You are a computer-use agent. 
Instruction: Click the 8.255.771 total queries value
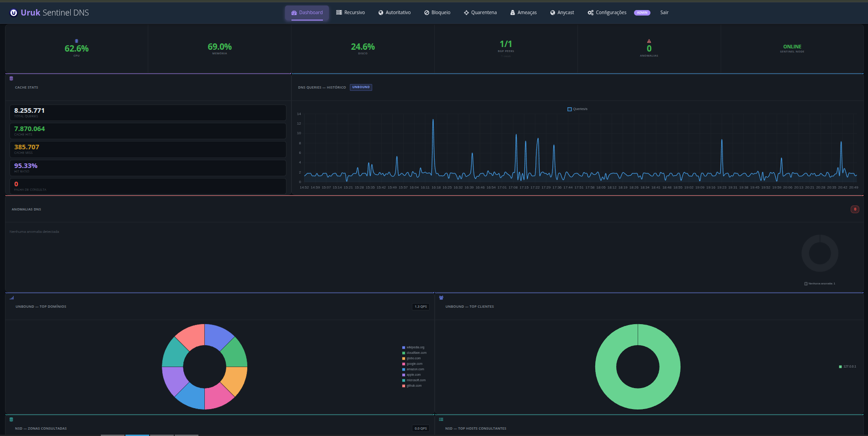pyautogui.click(x=29, y=110)
